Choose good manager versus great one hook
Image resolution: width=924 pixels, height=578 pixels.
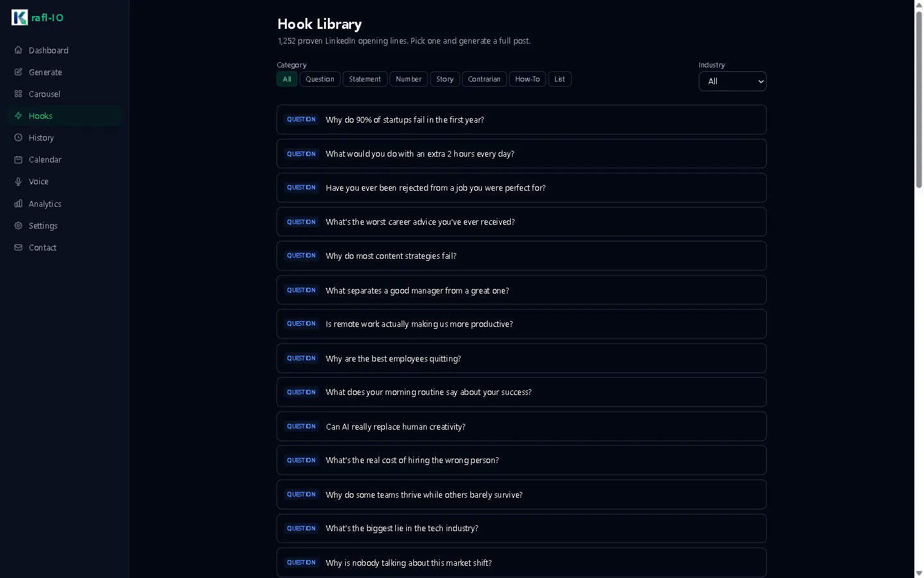[522, 290]
